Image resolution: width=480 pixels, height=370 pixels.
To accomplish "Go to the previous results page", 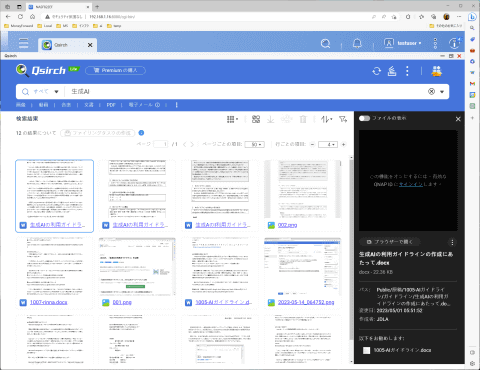I will click(184, 144).
